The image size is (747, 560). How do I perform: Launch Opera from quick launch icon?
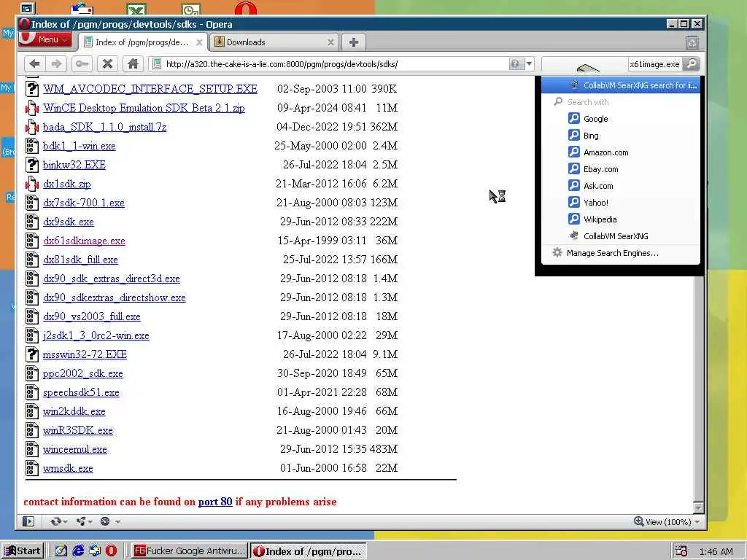(111, 551)
